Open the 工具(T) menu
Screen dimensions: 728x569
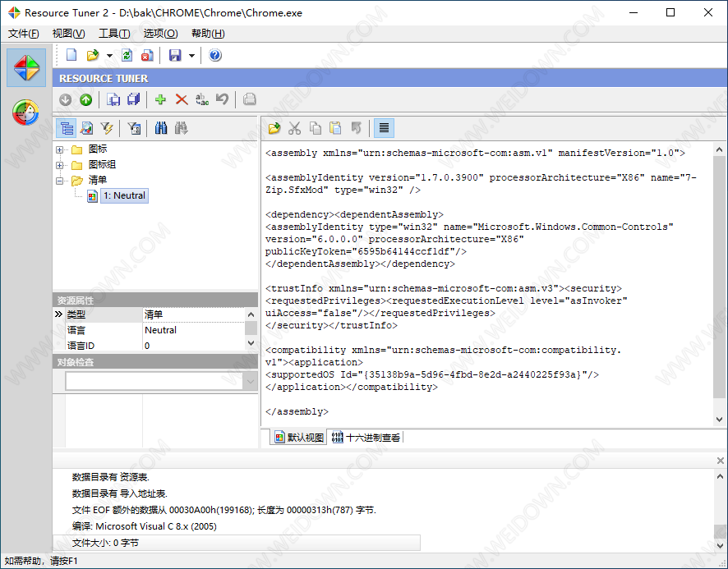tap(114, 34)
